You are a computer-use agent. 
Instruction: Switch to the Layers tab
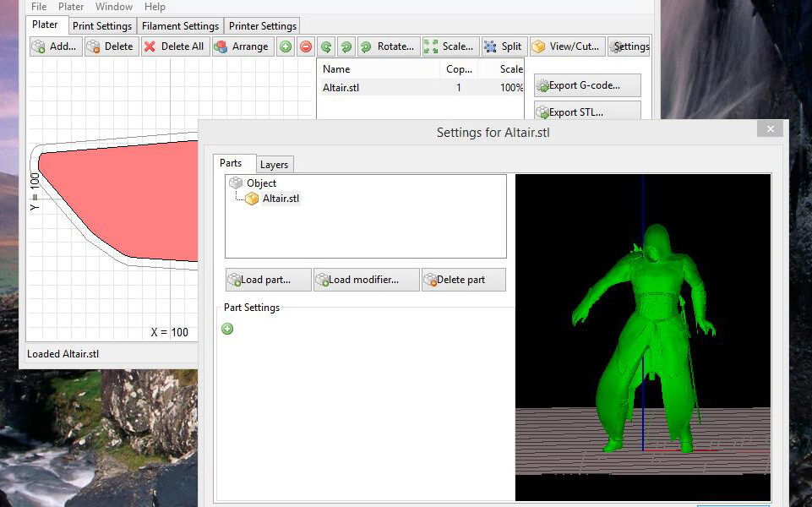[274, 165]
